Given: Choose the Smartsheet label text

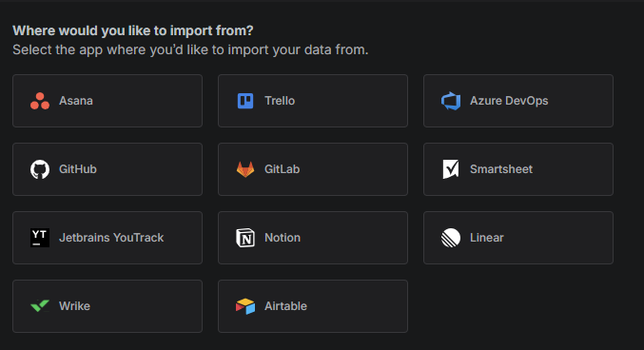Looking at the screenshot, I should click(501, 169).
